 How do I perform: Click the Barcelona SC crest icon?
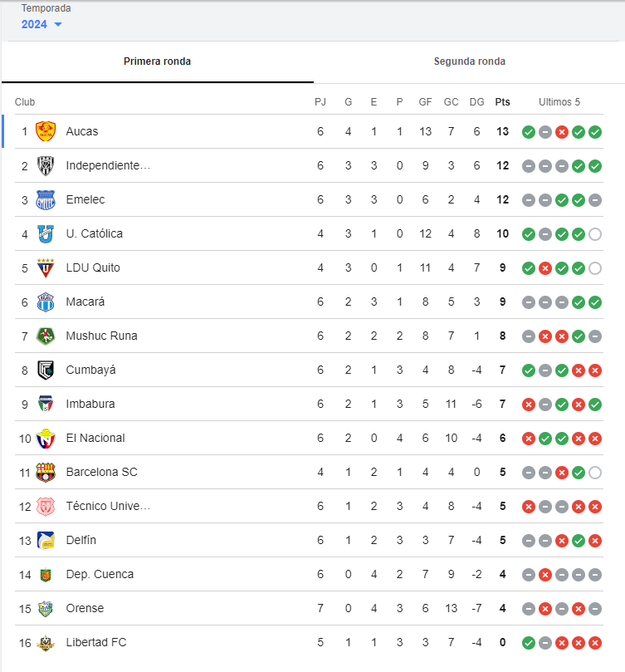pos(46,473)
